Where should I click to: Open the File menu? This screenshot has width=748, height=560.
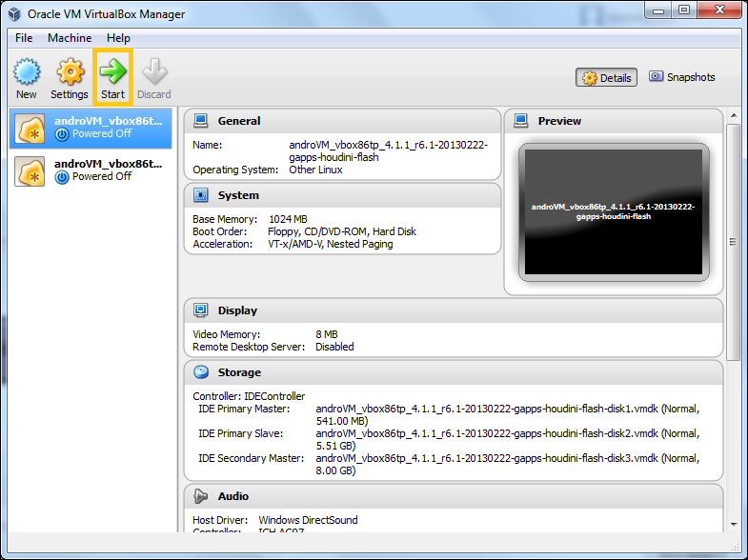pyautogui.click(x=24, y=38)
